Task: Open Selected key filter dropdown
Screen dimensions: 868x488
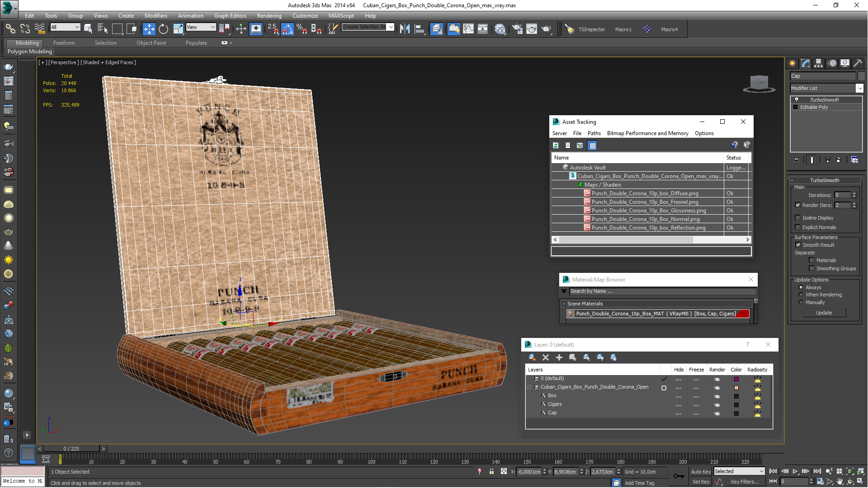Action: coord(739,471)
